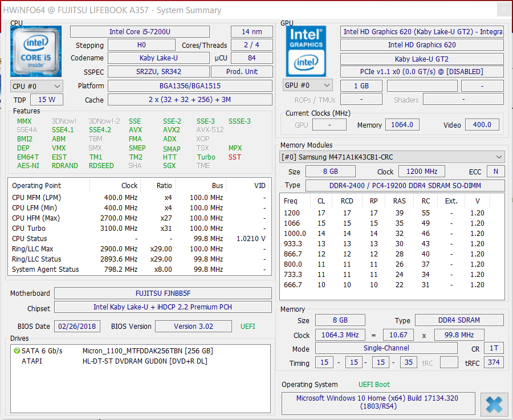This screenshot has height=420, width=513.
Task: Click the AVX2 feature label
Action: (172, 130)
